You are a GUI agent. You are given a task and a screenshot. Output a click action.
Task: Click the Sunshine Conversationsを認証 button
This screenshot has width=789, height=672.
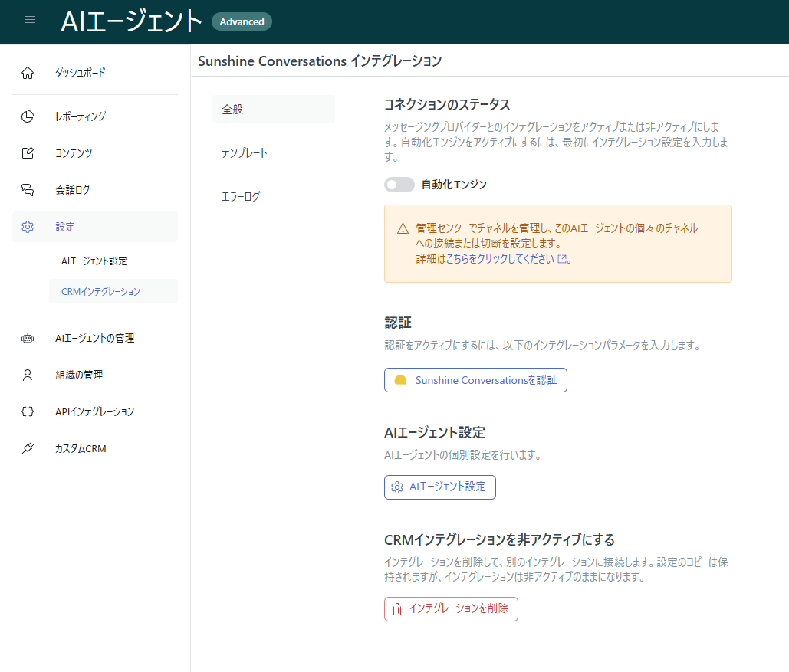click(475, 379)
